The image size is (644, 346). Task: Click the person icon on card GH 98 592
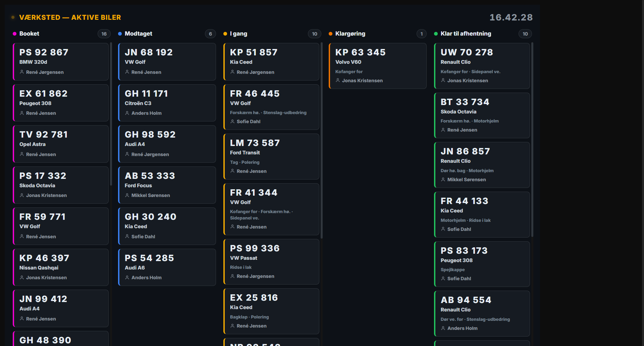coord(127,154)
